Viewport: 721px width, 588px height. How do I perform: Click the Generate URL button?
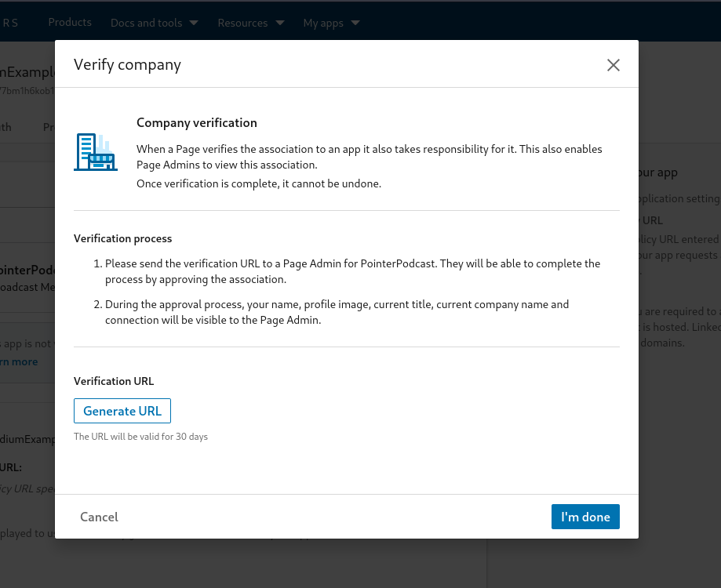click(122, 411)
